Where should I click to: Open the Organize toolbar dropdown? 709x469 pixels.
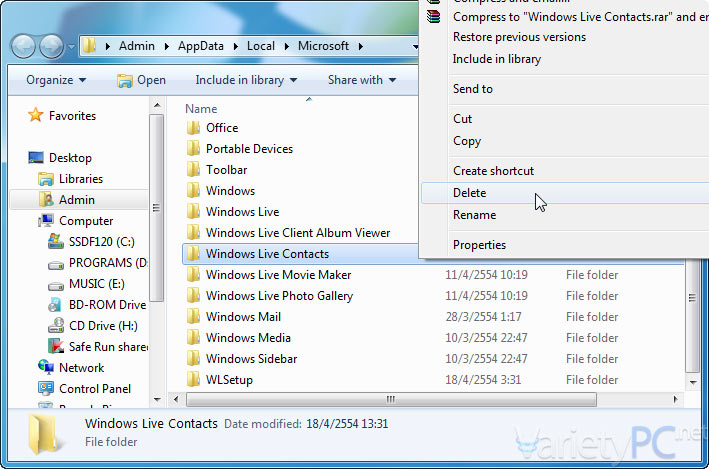tap(56, 80)
